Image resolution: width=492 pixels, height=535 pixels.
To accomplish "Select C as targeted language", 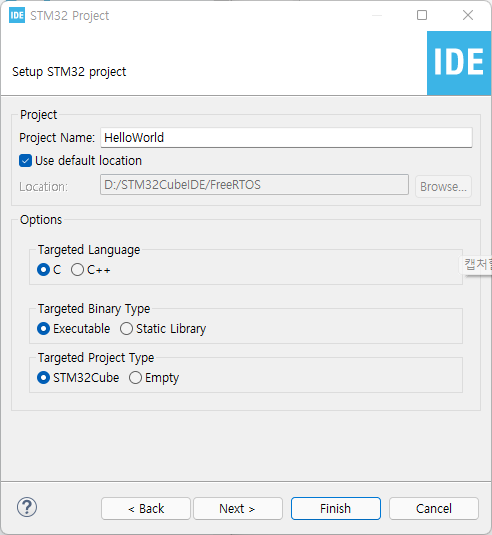I will (x=43, y=270).
